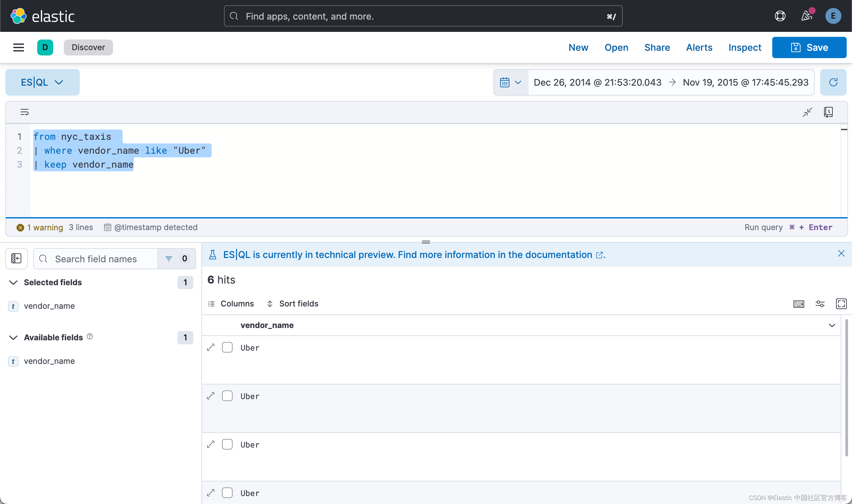Viewport: 852px width, 504px height.
Task: Open the help lifebuoy icon
Action: click(780, 16)
